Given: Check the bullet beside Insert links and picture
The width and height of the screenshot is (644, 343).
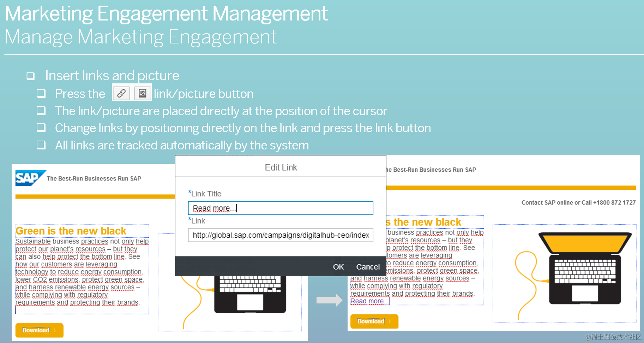Looking at the screenshot, I should (x=30, y=75).
